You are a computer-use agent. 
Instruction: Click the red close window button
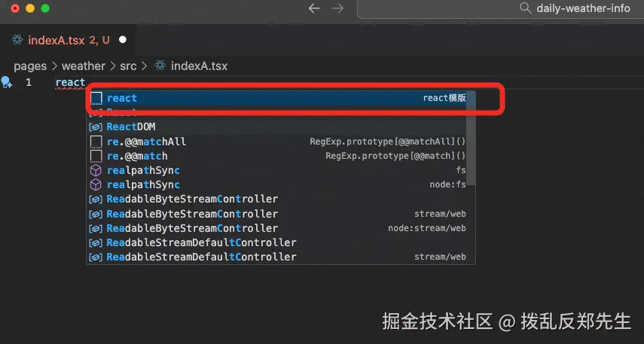coord(15,8)
